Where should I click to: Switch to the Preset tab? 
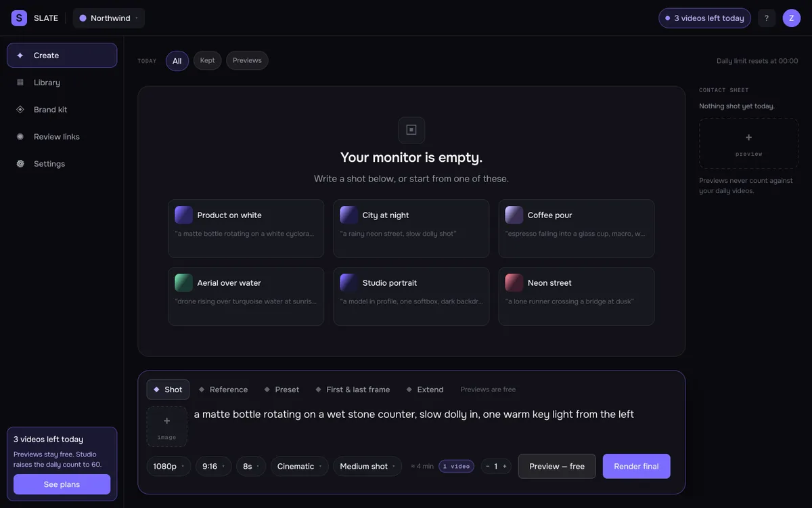click(x=281, y=389)
